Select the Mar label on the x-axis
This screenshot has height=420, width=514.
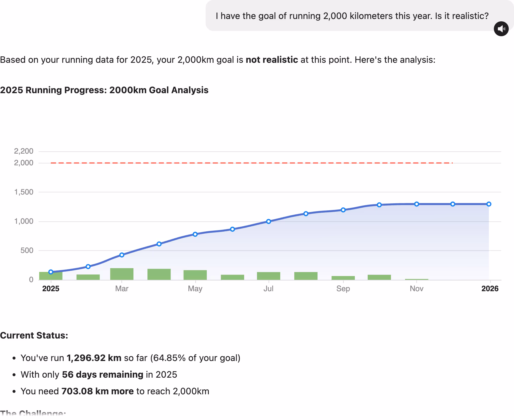[x=122, y=289]
